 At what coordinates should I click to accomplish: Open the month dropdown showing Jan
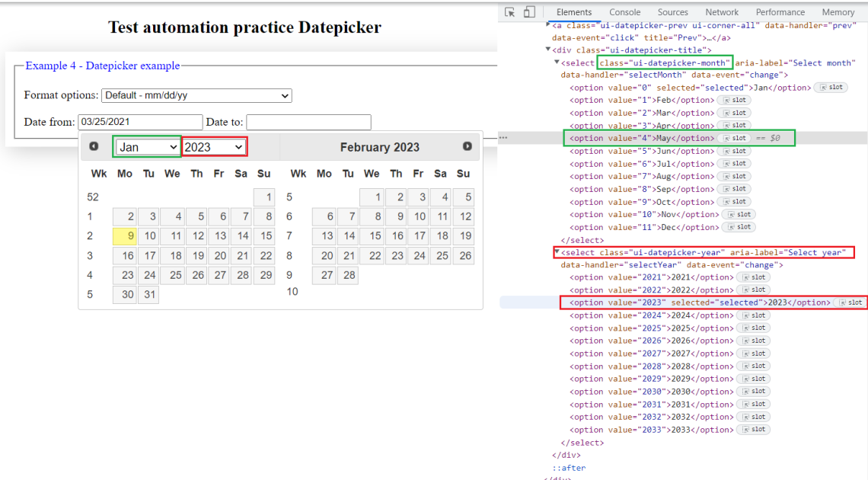click(147, 147)
